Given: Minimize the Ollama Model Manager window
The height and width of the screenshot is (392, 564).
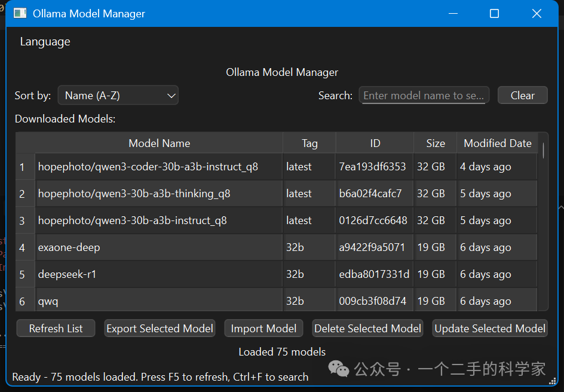Looking at the screenshot, I should [x=453, y=14].
